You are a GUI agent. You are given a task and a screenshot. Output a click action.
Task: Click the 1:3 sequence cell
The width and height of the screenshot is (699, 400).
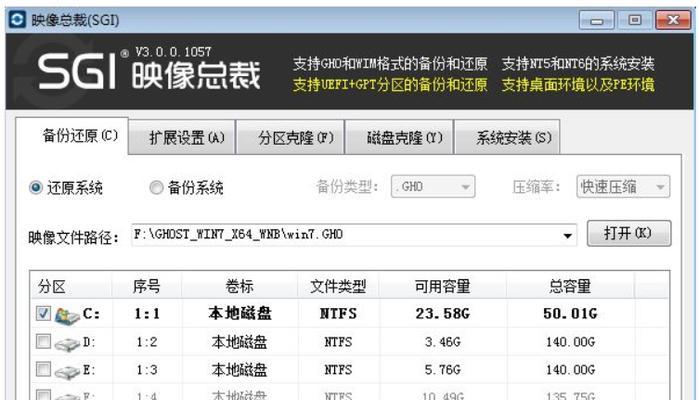click(147, 370)
